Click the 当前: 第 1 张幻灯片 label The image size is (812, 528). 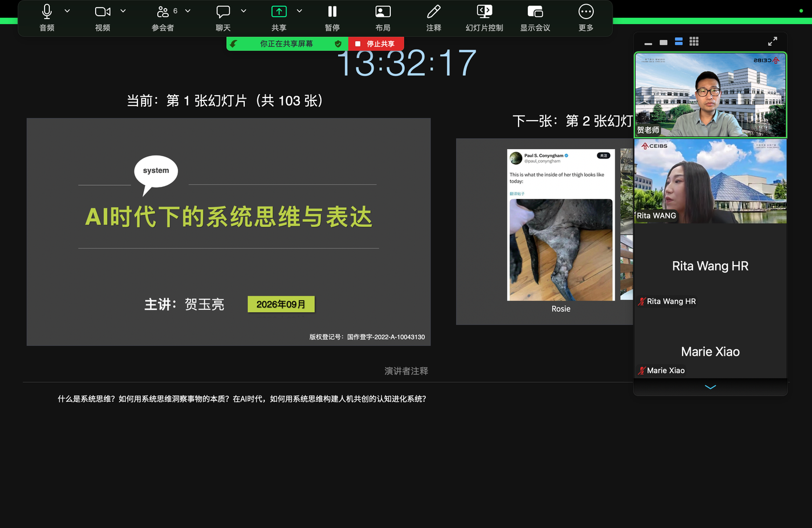224,101
